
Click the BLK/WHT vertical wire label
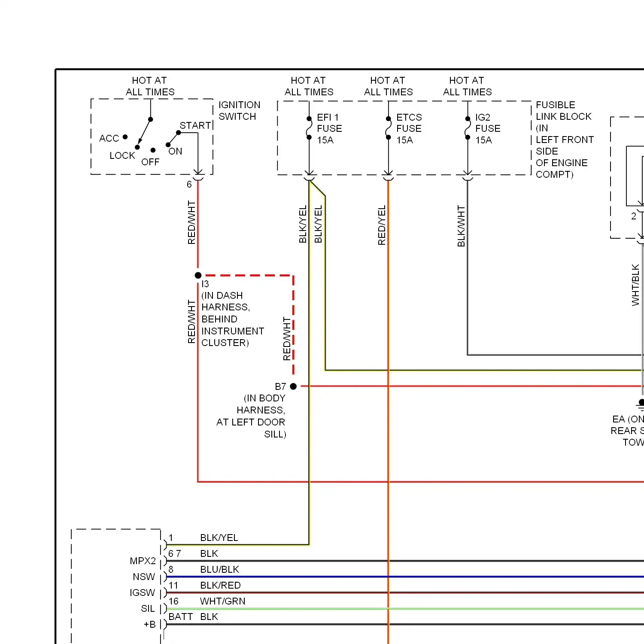click(461, 226)
